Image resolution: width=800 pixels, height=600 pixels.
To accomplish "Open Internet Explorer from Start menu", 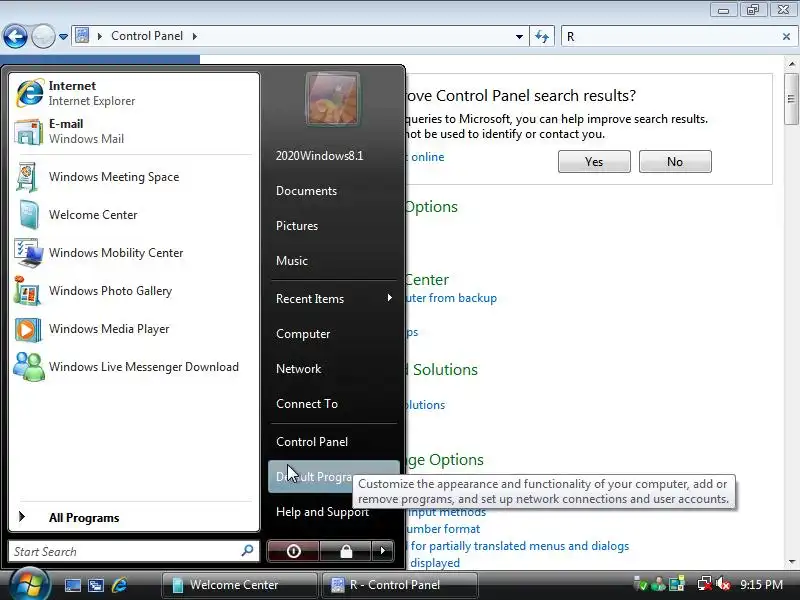I will tap(134, 93).
